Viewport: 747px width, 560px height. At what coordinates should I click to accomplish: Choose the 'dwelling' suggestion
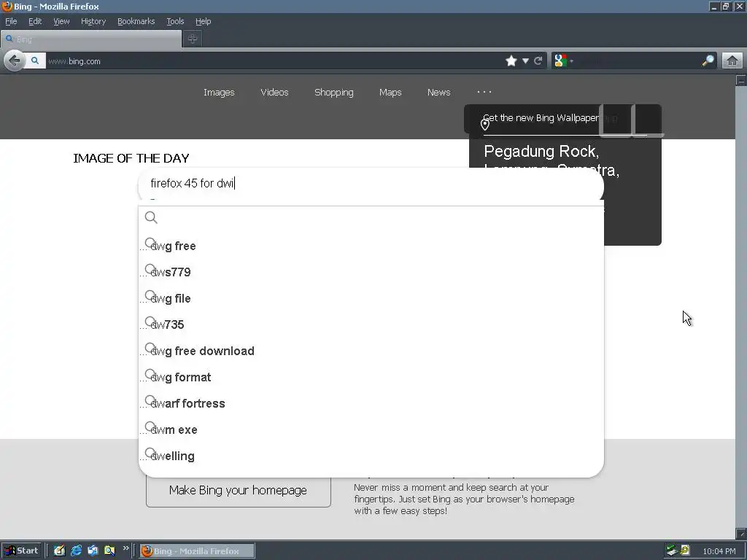click(371, 456)
